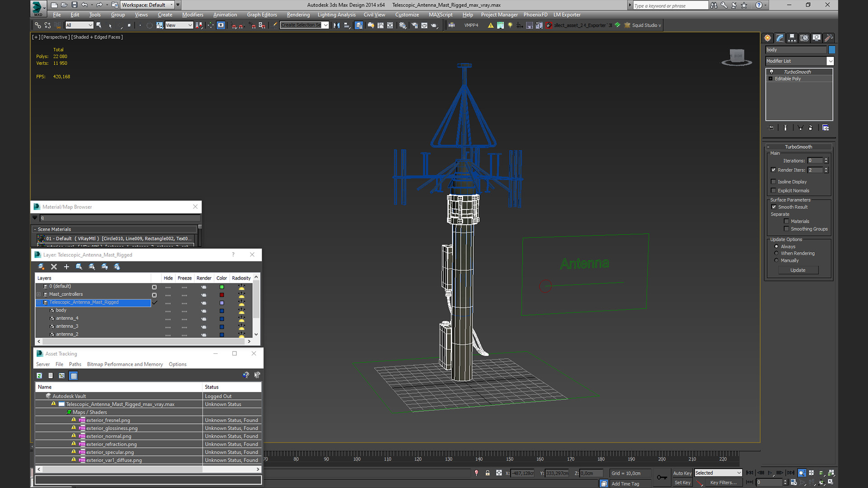Open the Create Selection Set dropdown
The width and height of the screenshot is (868, 488).
click(x=304, y=25)
